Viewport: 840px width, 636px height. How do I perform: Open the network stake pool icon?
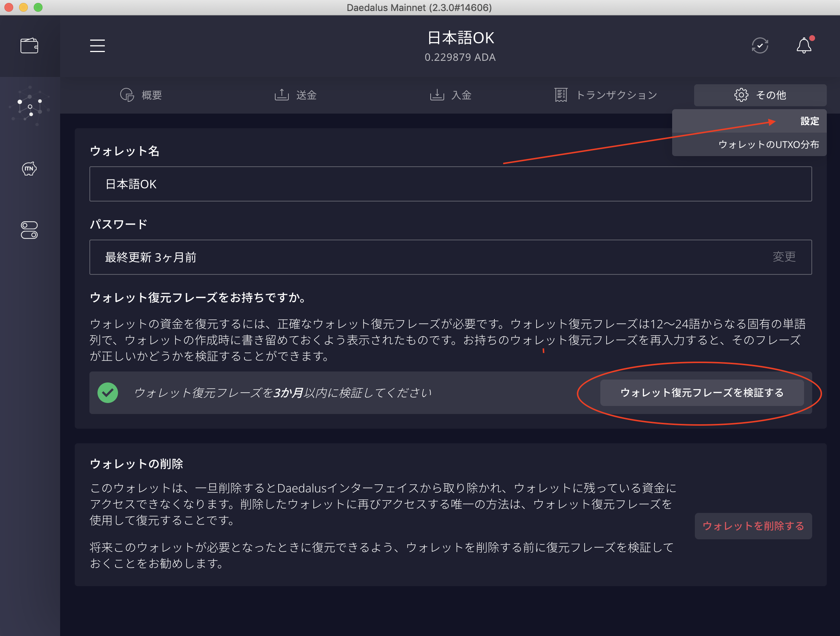point(30,106)
